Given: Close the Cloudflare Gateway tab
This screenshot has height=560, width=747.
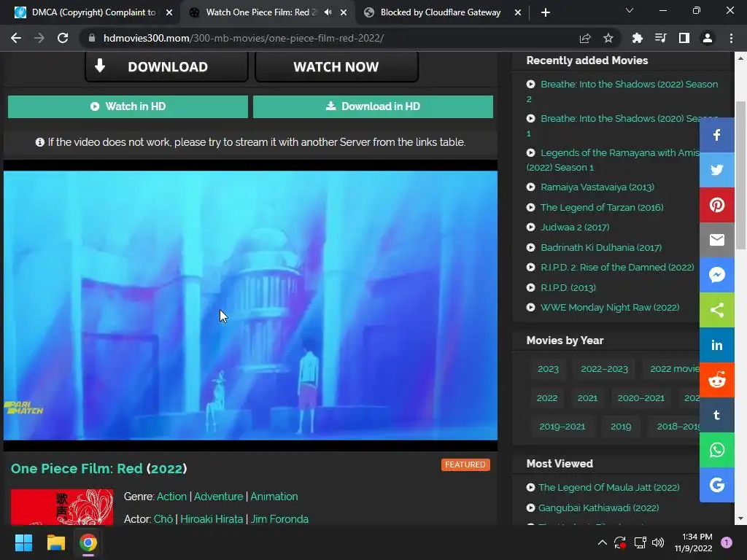Looking at the screenshot, I should click(x=518, y=12).
